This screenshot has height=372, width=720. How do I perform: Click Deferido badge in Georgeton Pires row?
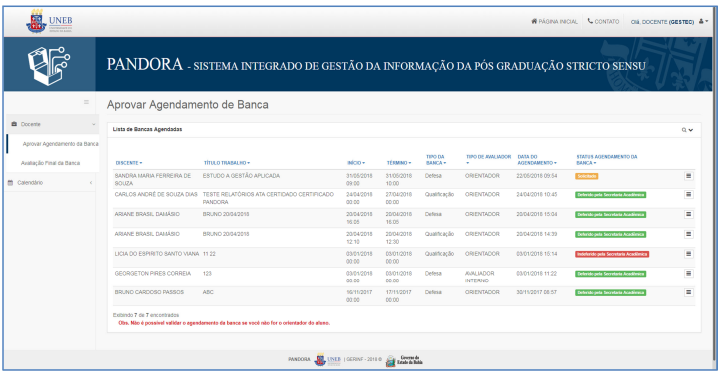[610, 274]
